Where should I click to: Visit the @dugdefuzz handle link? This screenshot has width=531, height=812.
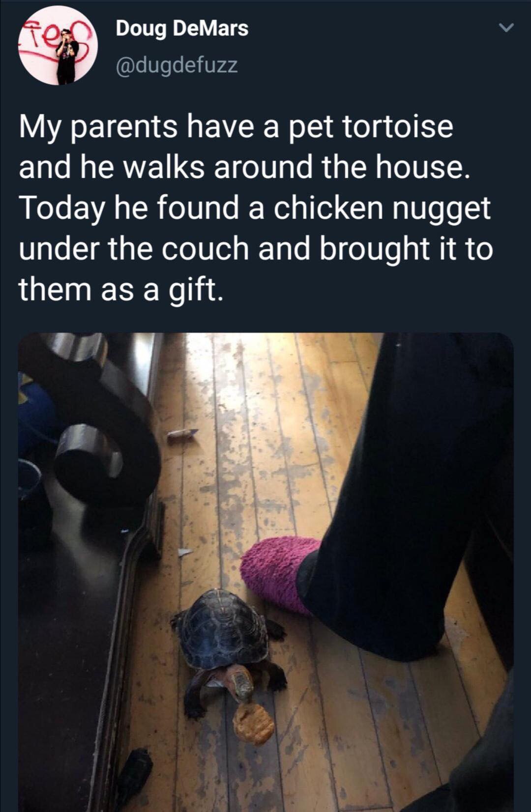(x=177, y=65)
